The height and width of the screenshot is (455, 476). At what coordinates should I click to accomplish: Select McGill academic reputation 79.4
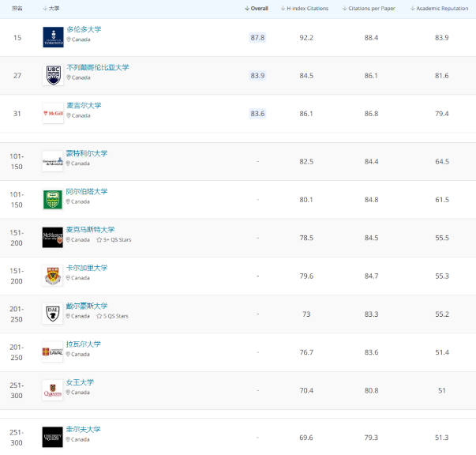click(x=442, y=114)
